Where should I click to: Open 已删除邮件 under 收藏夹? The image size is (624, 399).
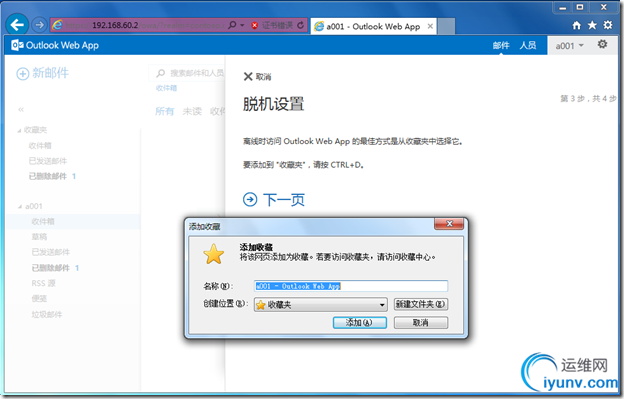point(47,176)
